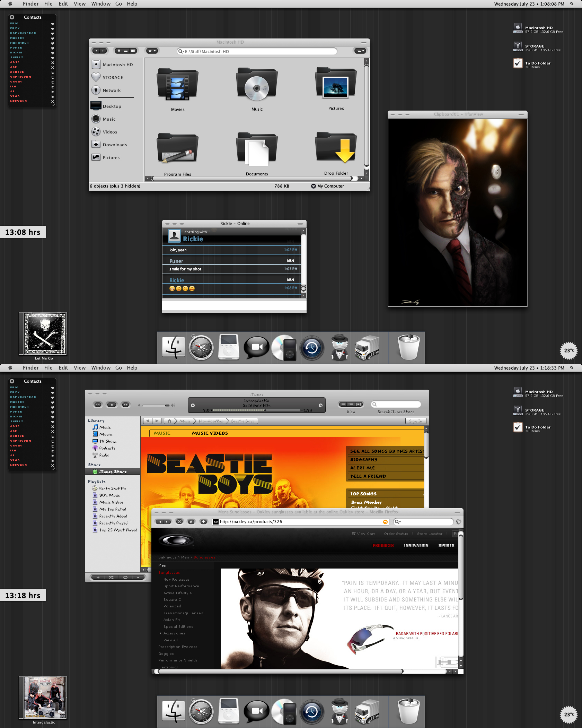Open the My Computer status bar dropdown
This screenshot has width=582, height=728.
(x=327, y=186)
